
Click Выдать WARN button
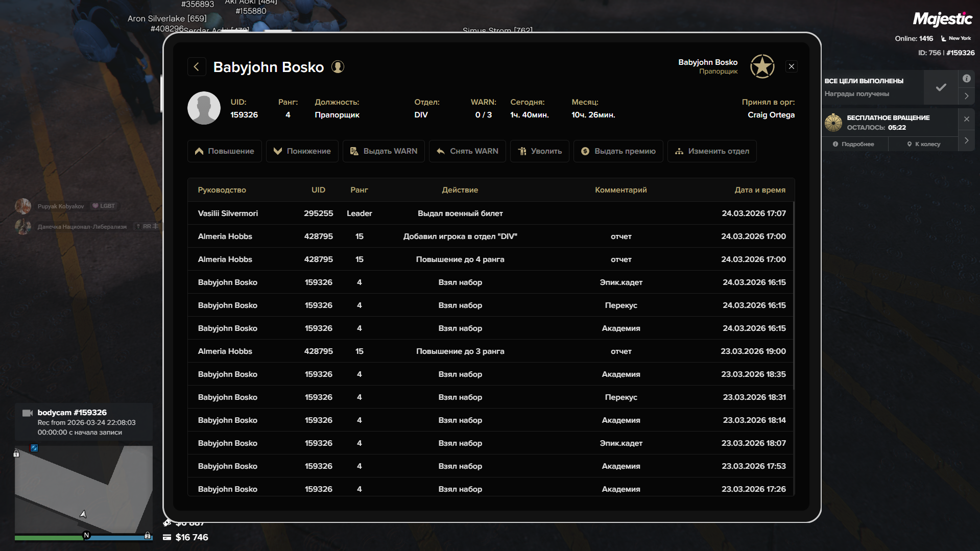[x=384, y=151]
